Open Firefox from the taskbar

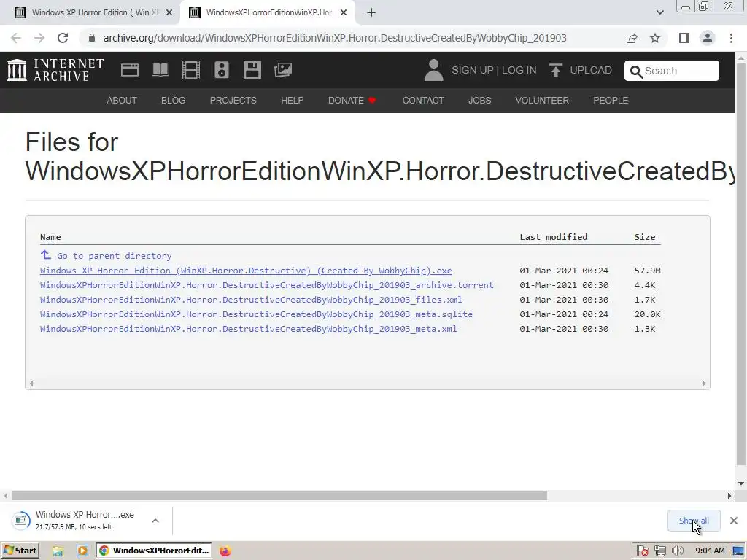(225, 551)
